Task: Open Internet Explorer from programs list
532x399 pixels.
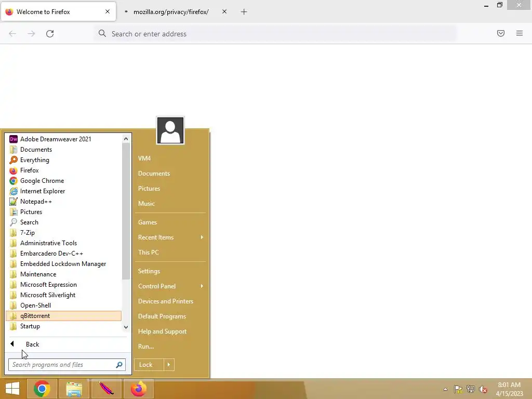Action: [x=63, y=191]
